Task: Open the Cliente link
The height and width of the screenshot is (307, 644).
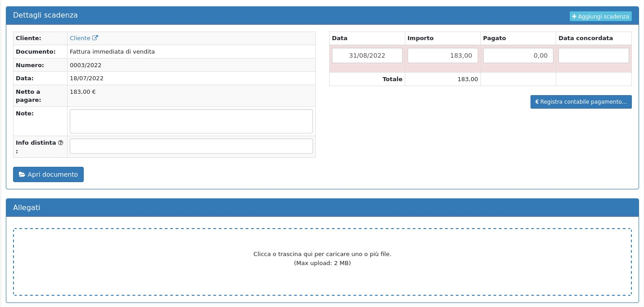Action: tap(80, 38)
